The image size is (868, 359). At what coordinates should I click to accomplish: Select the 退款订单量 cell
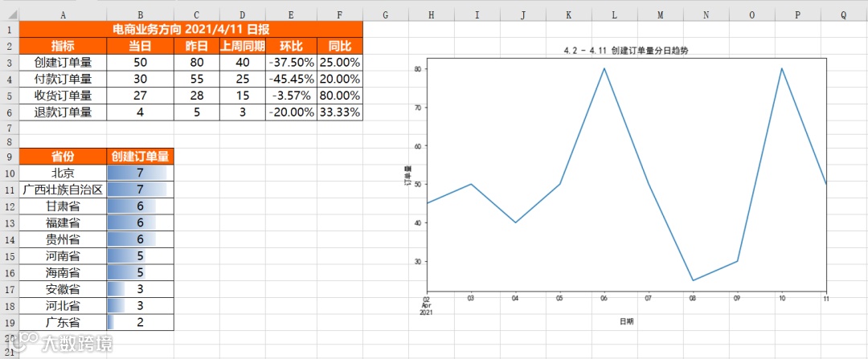[x=63, y=112]
